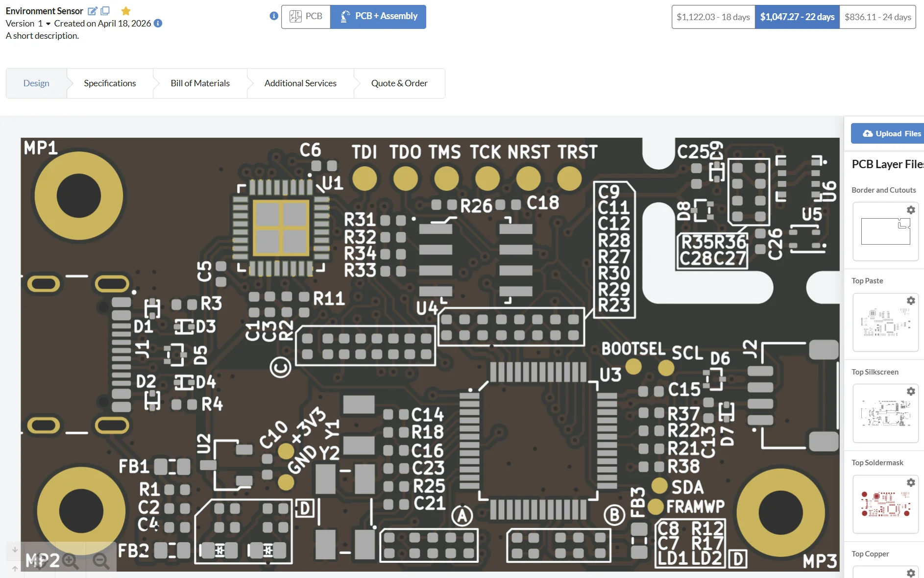Click the PCB board render in the viewer
This screenshot has width=924, height=578.
pyautogui.click(x=430, y=354)
